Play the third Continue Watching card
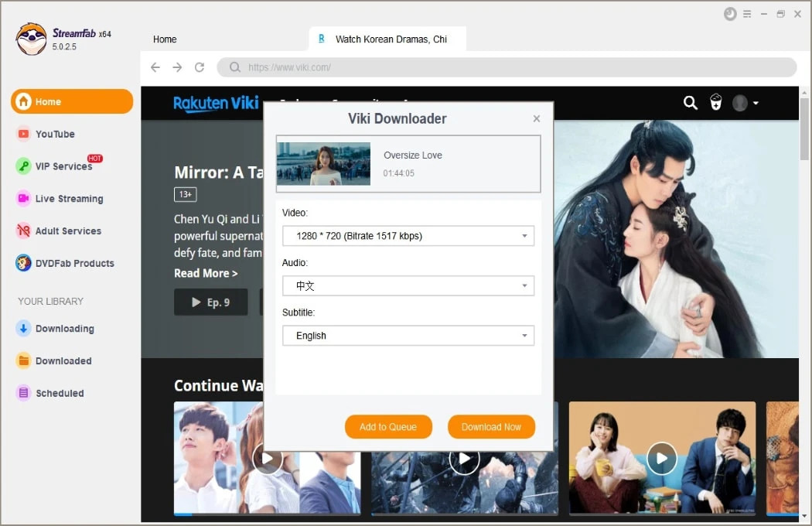812x526 pixels. [662, 459]
